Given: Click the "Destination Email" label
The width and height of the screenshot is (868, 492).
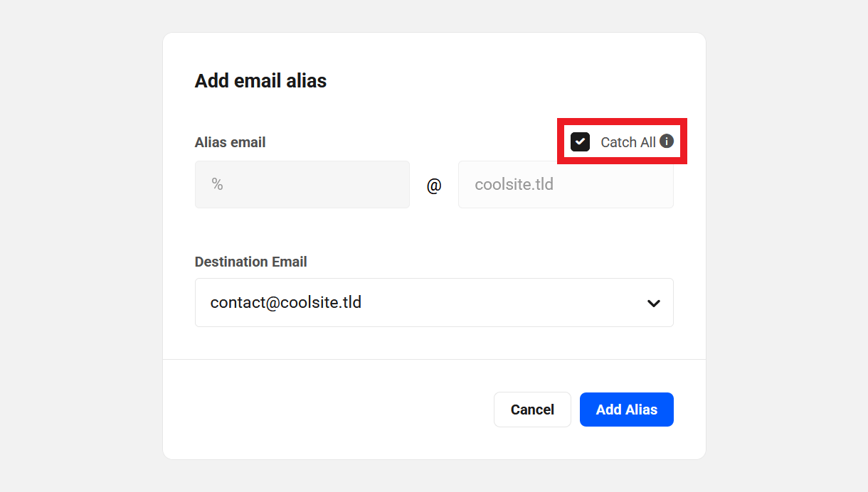Looking at the screenshot, I should coord(250,262).
